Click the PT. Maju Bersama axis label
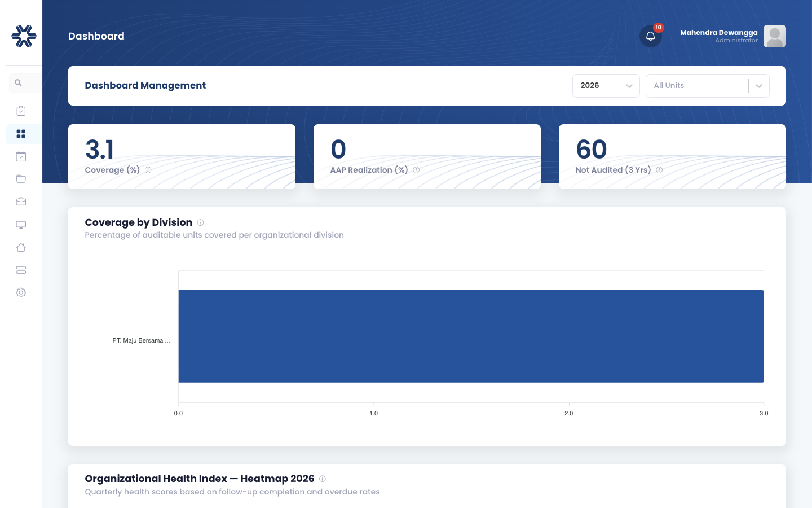 [x=141, y=340]
